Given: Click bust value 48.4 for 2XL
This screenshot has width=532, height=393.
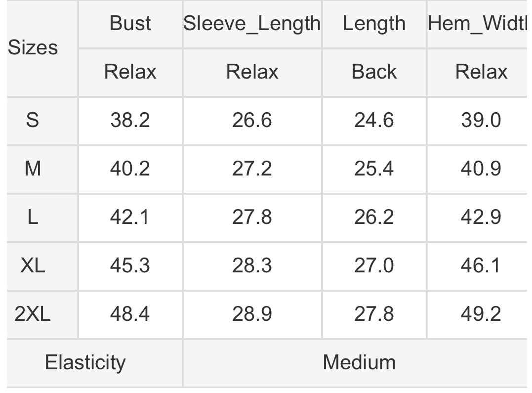Looking at the screenshot, I should click(130, 314).
